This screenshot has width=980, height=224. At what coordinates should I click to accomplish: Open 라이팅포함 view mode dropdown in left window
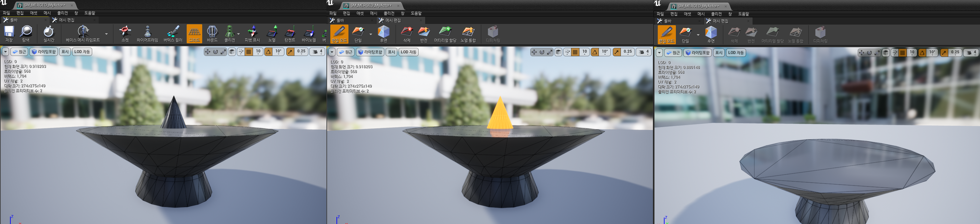pos(44,52)
